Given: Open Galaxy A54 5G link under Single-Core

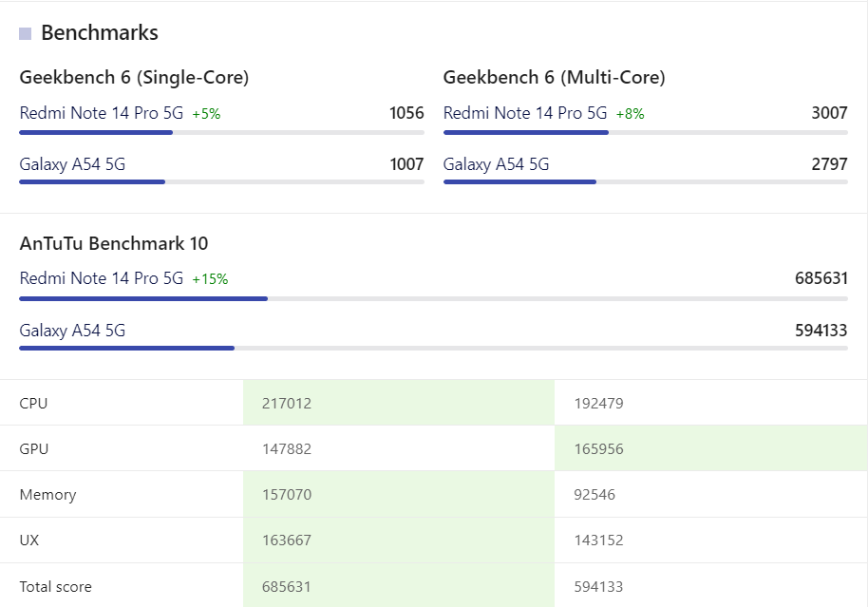Looking at the screenshot, I should (x=72, y=164).
